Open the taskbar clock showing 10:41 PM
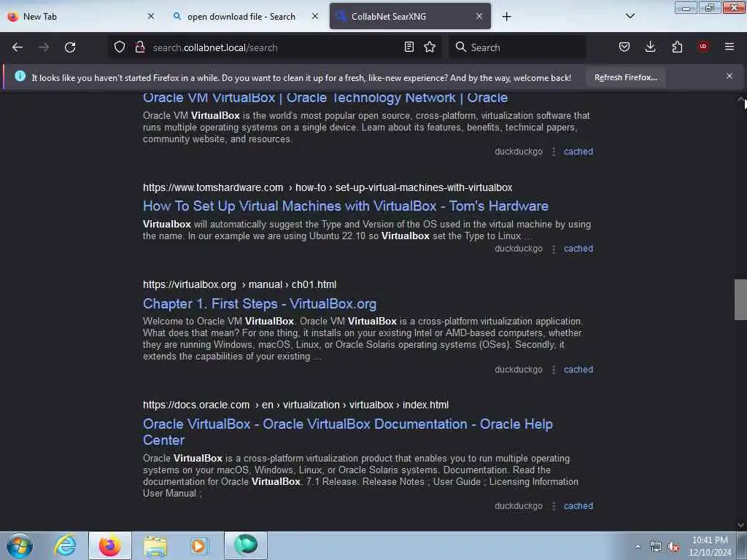 [710, 546]
